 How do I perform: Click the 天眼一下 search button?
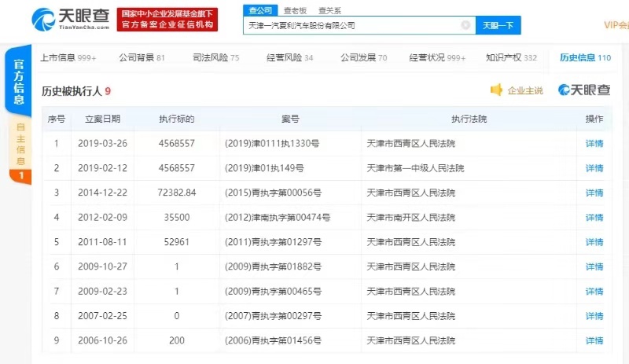pos(498,25)
